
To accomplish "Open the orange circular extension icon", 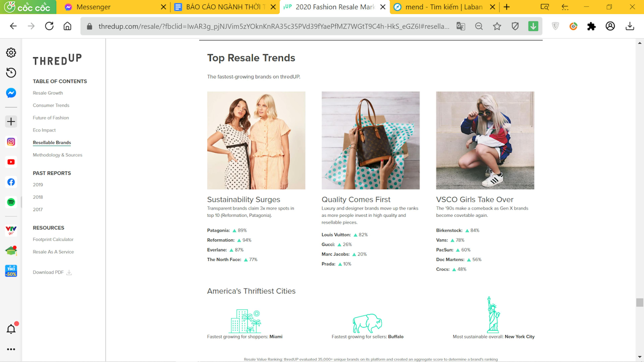I will [573, 26].
